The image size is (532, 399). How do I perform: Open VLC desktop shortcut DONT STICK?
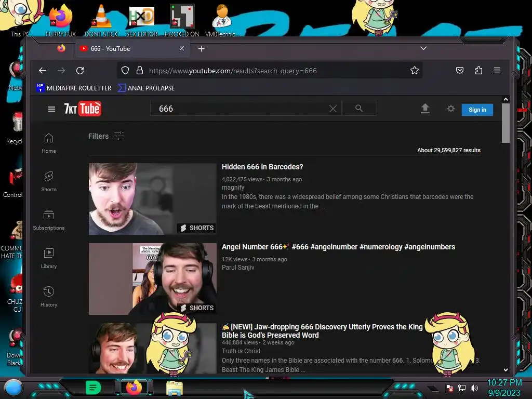coord(101,20)
